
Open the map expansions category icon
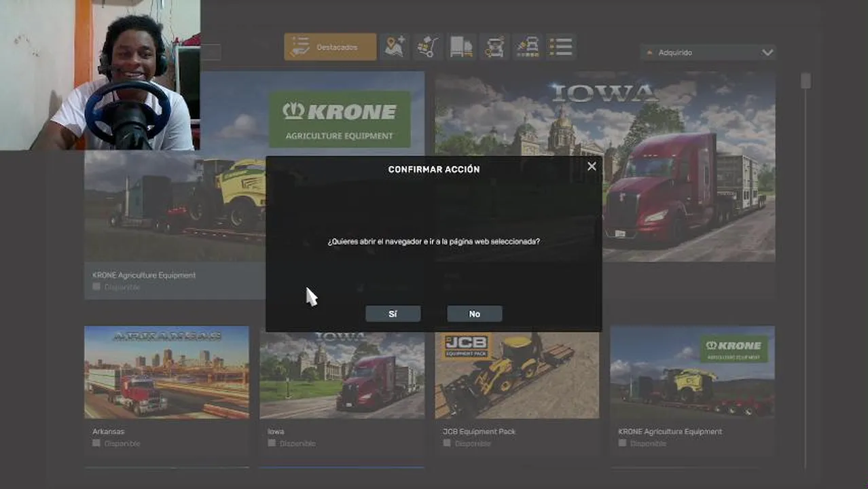pos(395,47)
